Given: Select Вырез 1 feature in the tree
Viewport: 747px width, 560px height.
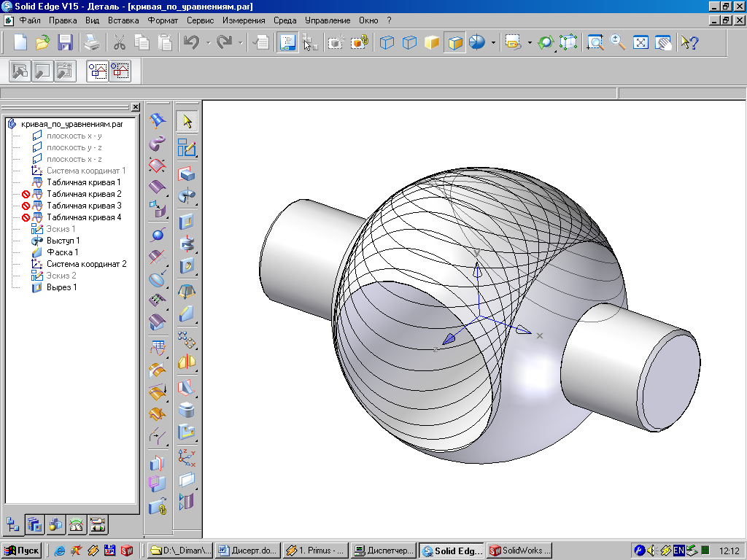Looking at the screenshot, I should (x=61, y=287).
